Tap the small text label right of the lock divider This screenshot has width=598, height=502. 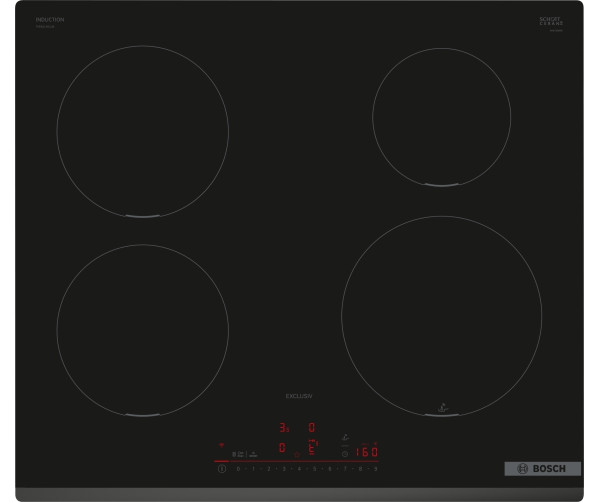click(253, 454)
